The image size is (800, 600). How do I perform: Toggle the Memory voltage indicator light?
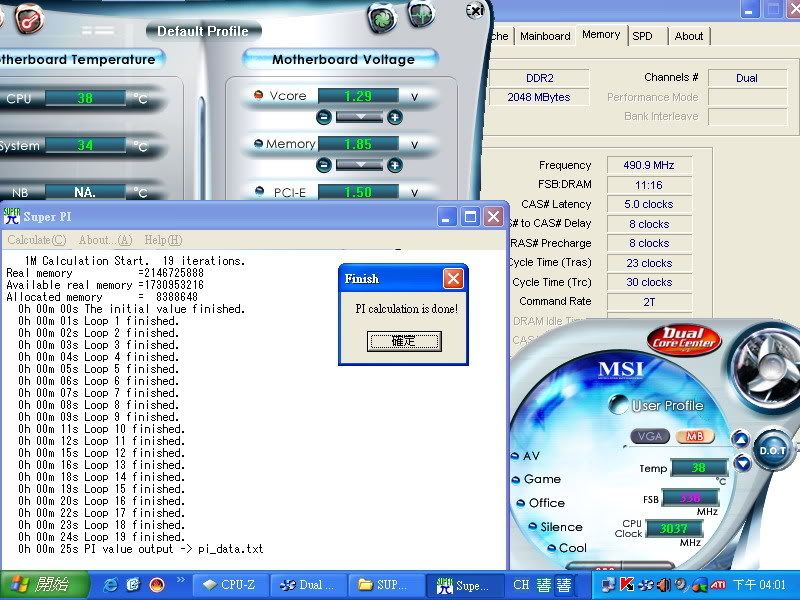pos(259,143)
